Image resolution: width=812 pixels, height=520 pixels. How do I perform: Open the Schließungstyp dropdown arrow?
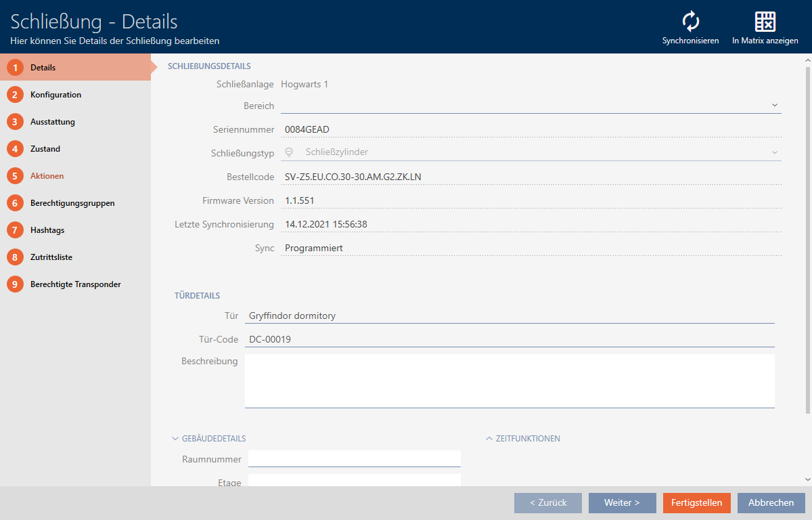pyautogui.click(x=774, y=153)
